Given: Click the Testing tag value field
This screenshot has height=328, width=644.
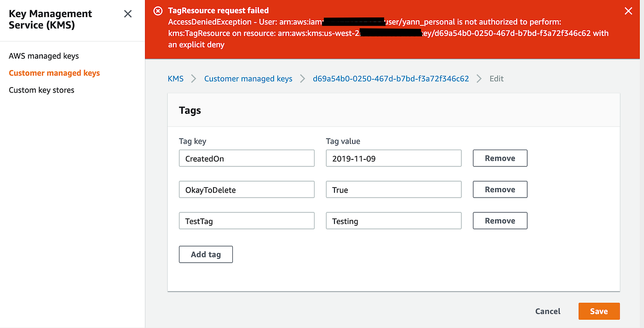Looking at the screenshot, I should click(x=393, y=221).
